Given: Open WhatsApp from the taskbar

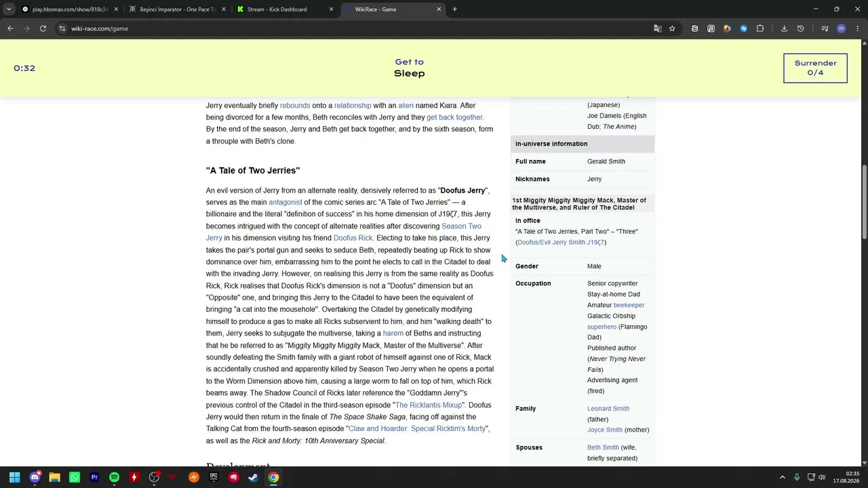Looking at the screenshot, I should (x=75, y=477).
